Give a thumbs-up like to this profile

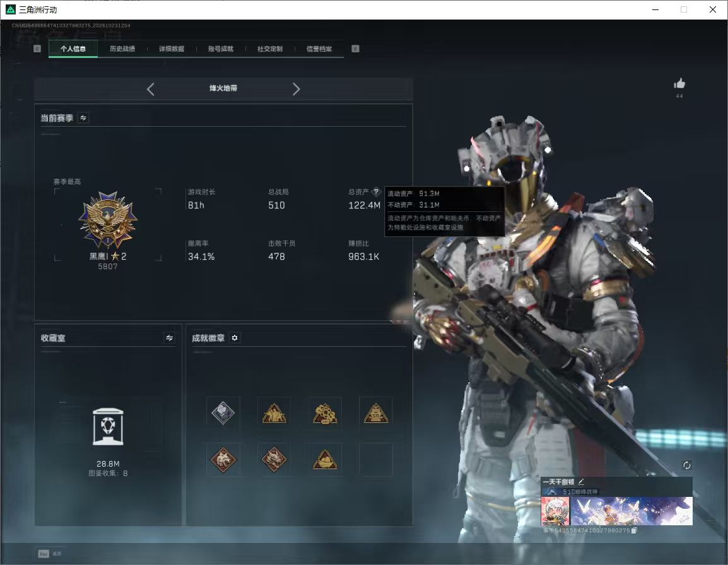click(679, 84)
